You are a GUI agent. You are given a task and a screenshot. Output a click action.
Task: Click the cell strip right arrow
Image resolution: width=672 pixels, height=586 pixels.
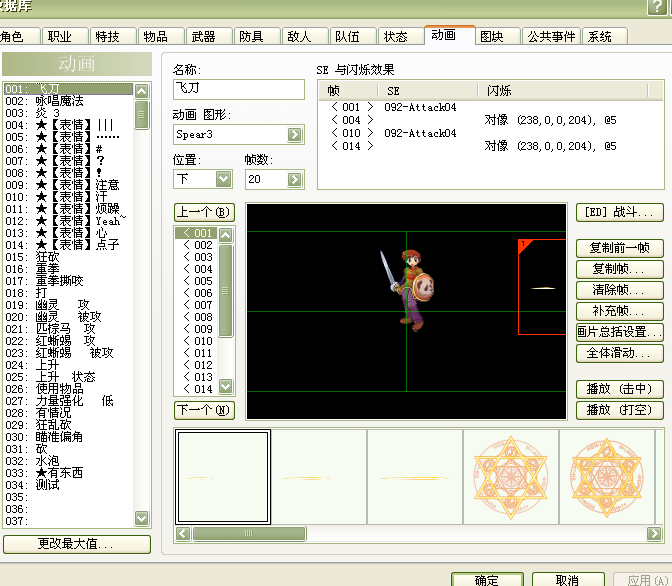pos(654,533)
